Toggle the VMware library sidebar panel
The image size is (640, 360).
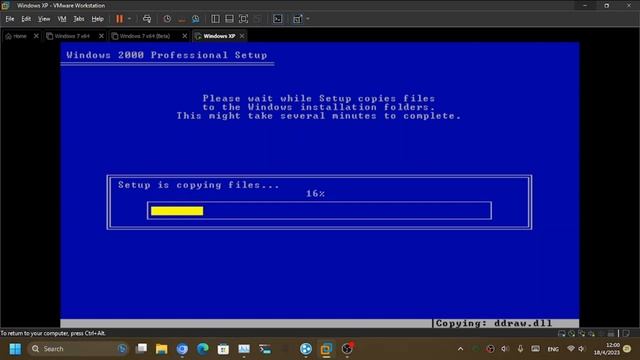click(x=216, y=19)
